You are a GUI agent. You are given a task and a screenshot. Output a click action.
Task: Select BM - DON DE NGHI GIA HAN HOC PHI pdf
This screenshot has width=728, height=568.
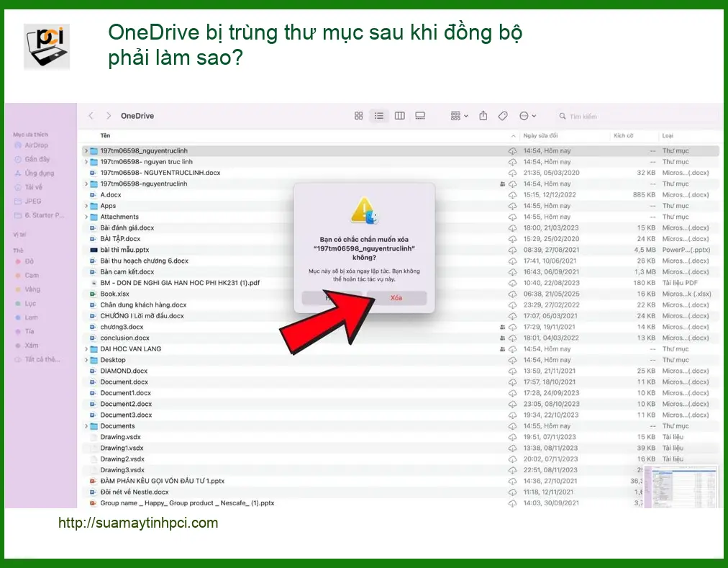180,283
